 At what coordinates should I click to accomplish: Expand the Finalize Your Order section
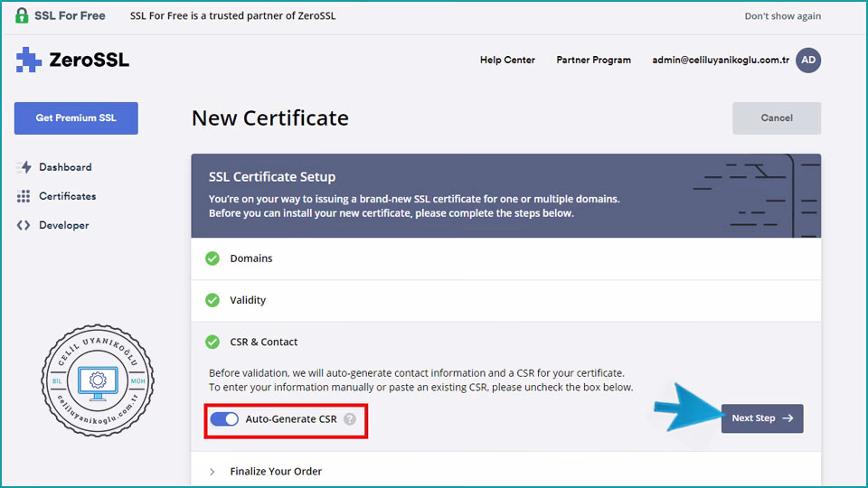pyautogui.click(x=276, y=471)
